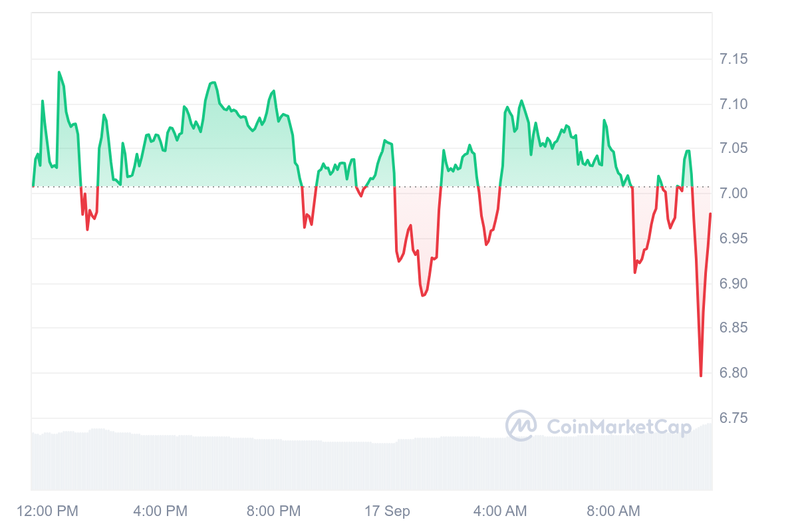Click the 6.85 price axis label
Screen dimensions: 798x532
tap(733, 328)
